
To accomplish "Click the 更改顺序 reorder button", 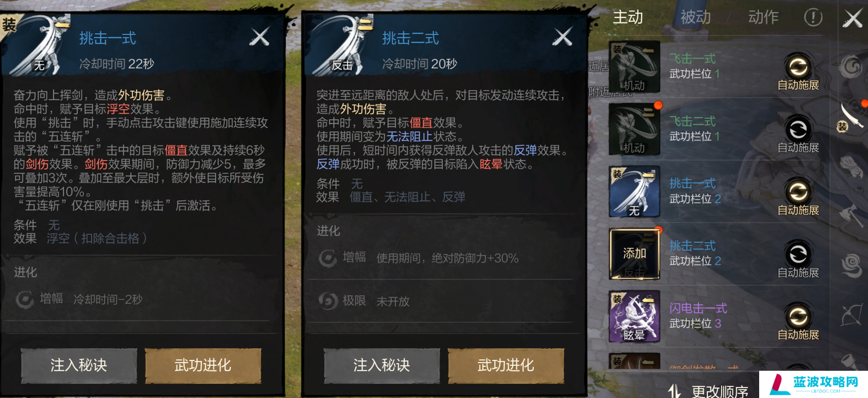I will [708, 391].
